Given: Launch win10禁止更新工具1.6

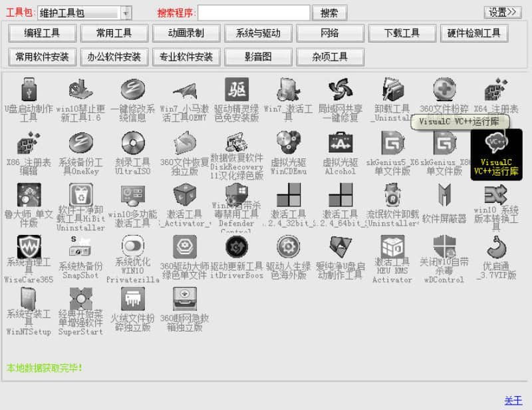Looking at the screenshot, I should (80, 99).
